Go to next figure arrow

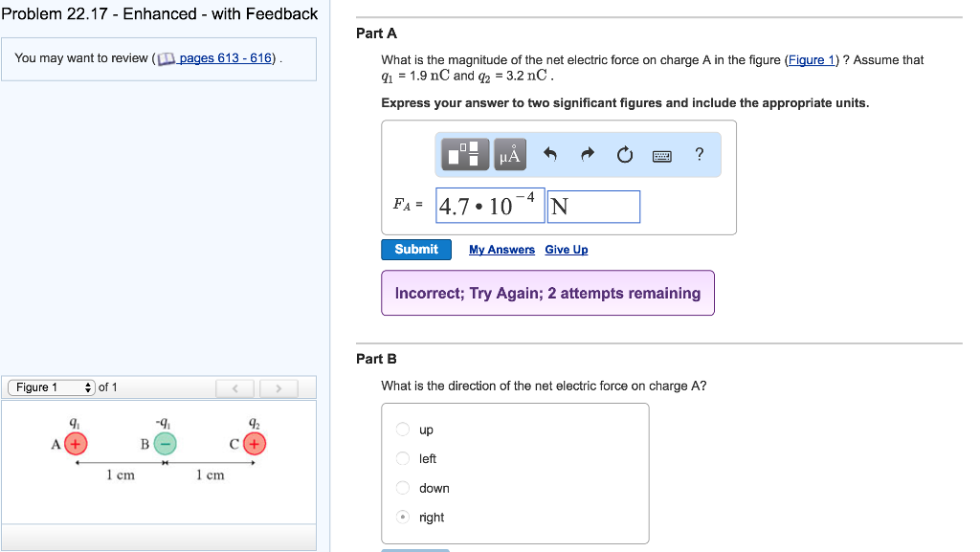pos(278,388)
